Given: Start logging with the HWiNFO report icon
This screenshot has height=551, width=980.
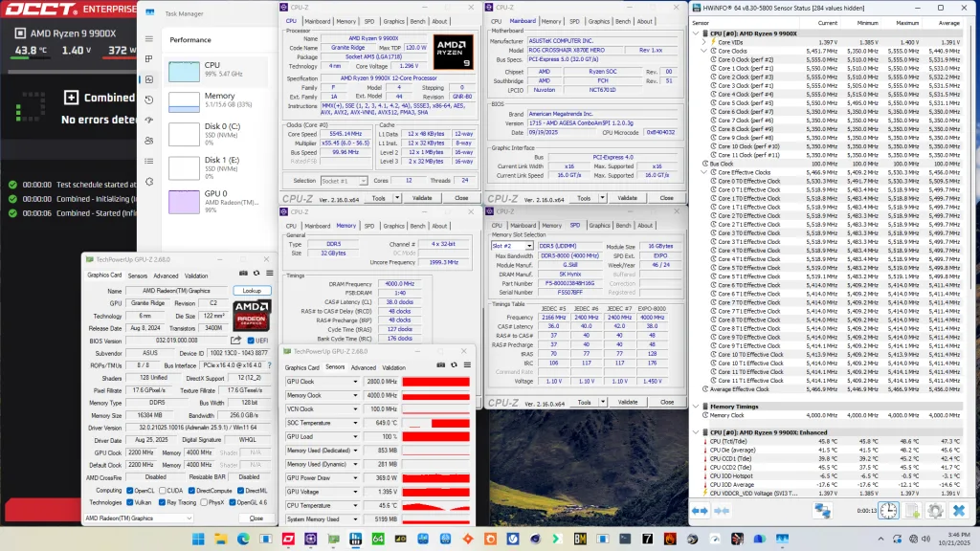Looking at the screenshot, I should 912,510.
